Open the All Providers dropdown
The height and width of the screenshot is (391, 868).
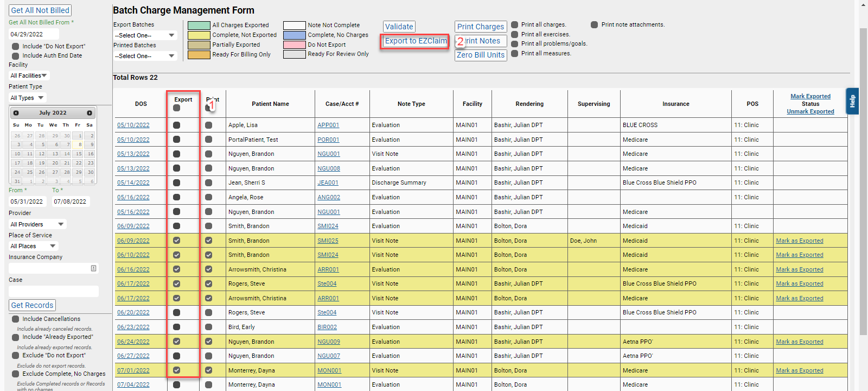(37, 224)
